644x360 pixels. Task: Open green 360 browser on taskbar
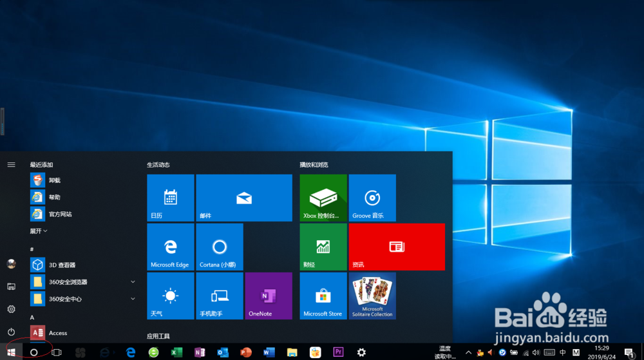[x=154, y=352]
